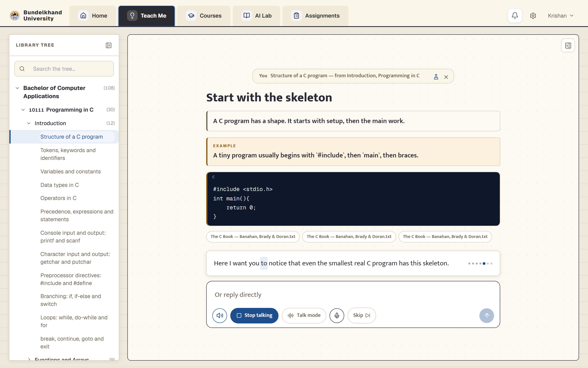Collapse 10111 Programming in C node
Viewport: 588px width, 368px height.
(23, 110)
